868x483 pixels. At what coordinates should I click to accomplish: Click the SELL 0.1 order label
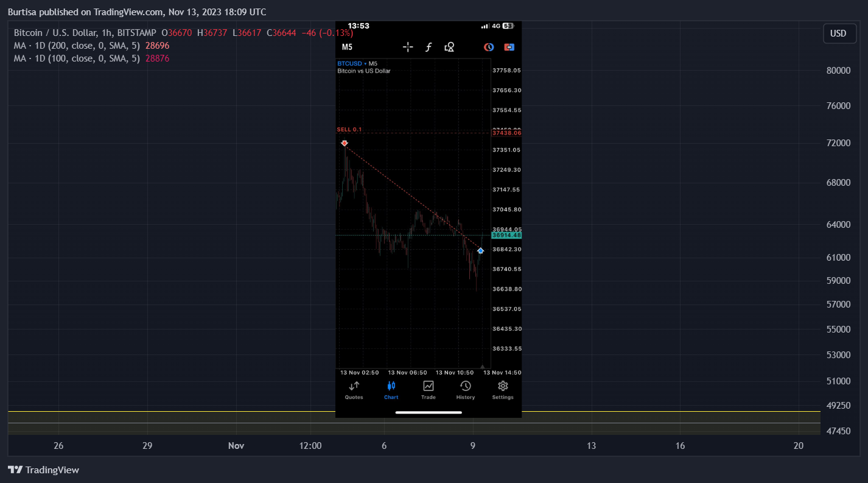(349, 130)
